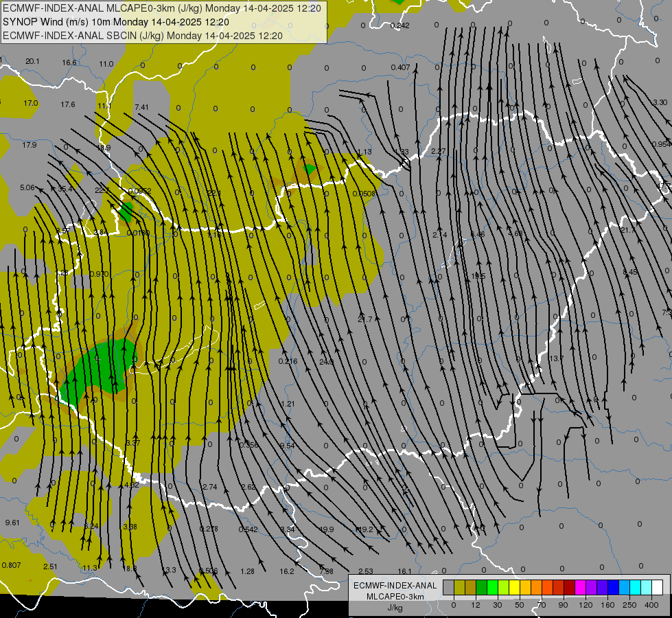672x618 pixels.
Task: Click the magenta legend swatch
Action: point(580,587)
